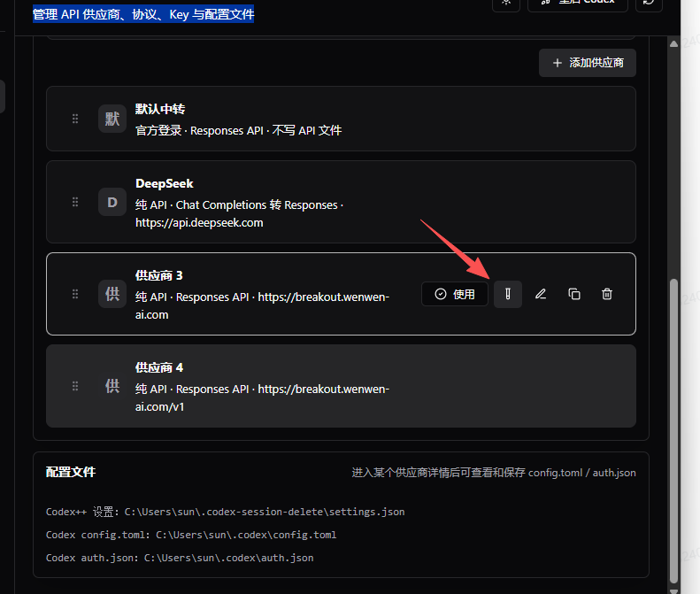Click the drag handle of 供应商 3
The height and width of the screenshot is (594, 700).
point(75,294)
